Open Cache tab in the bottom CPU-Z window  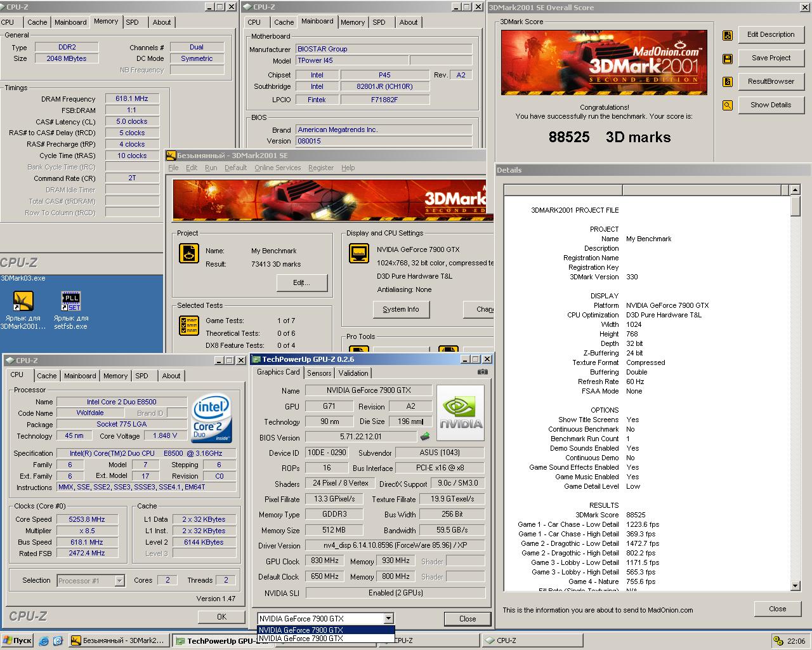click(x=47, y=376)
